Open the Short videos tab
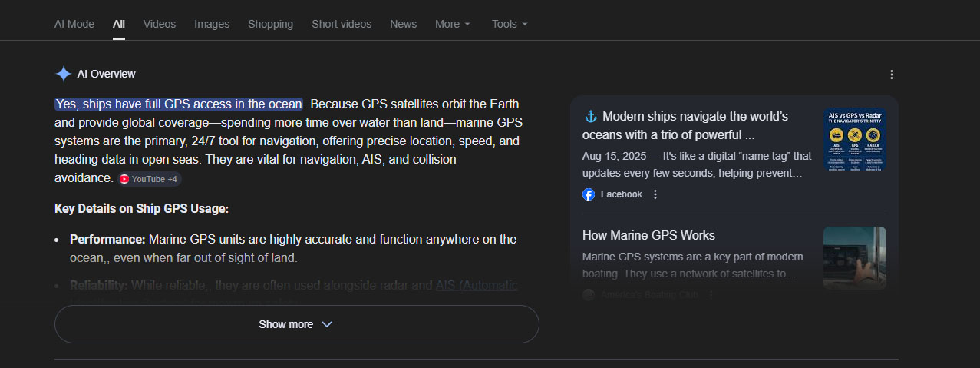This screenshot has height=368, width=980. (342, 24)
